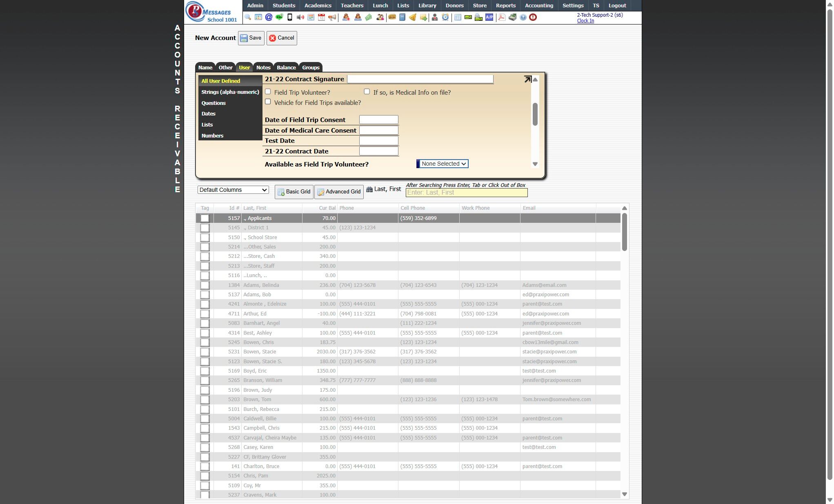The width and height of the screenshot is (834, 504).
Task: Open the email @ icon
Action: point(269,17)
